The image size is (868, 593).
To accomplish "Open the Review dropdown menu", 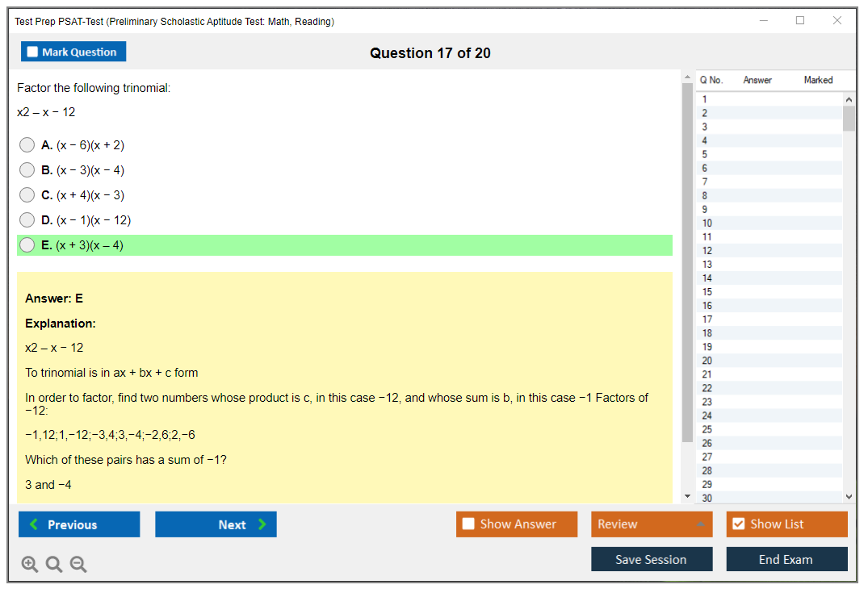I will click(x=651, y=524).
